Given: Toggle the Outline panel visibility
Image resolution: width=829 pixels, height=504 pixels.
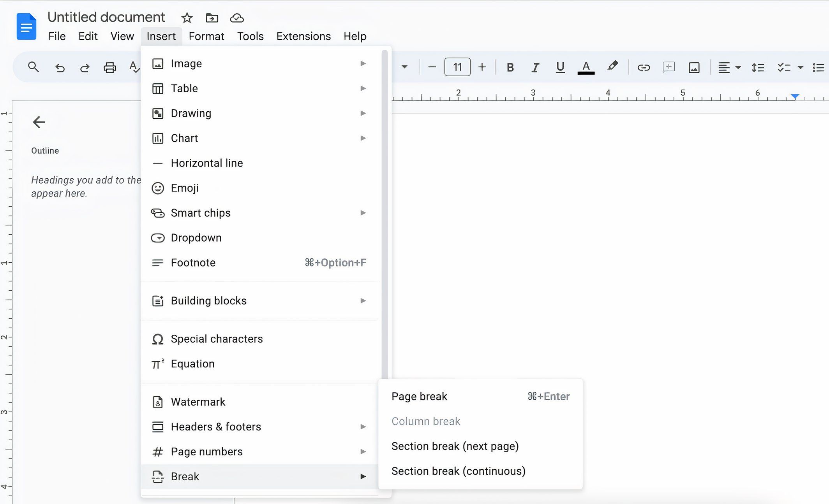Looking at the screenshot, I should (39, 122).
